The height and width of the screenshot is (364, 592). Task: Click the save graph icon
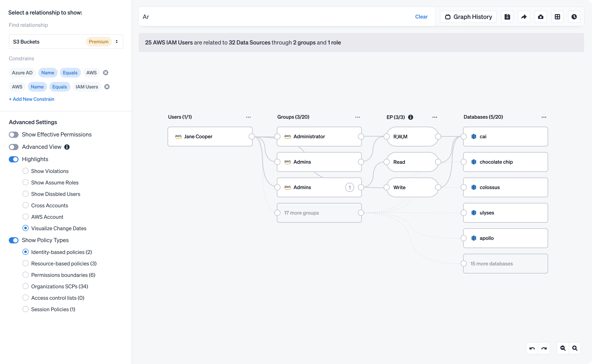[x=507, y=17]
